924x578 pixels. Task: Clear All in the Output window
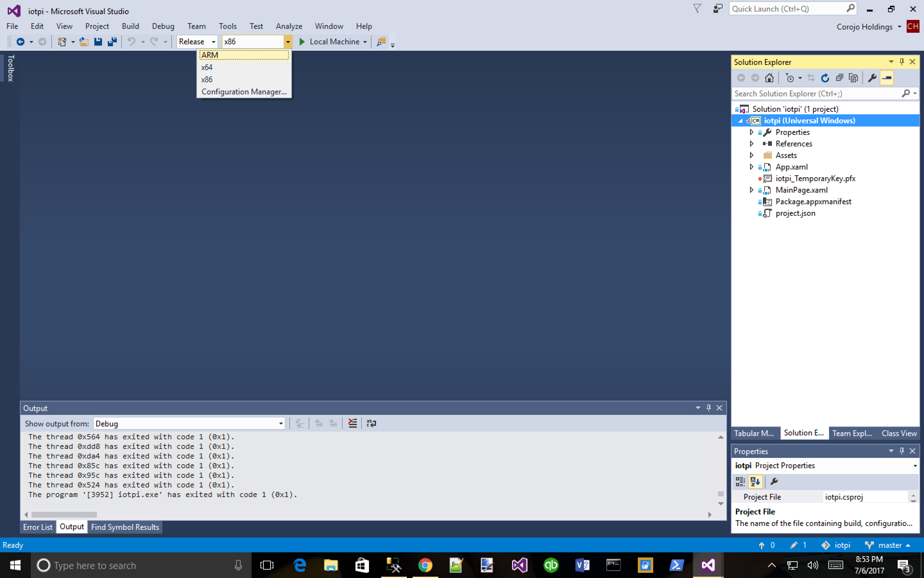coord(352,423)
